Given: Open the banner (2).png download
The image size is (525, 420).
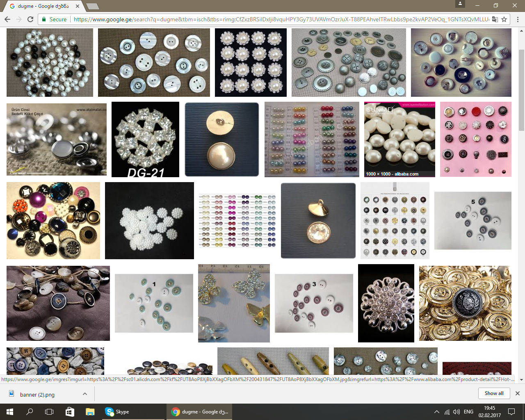Looking at the screenshot, I should 37,395.
